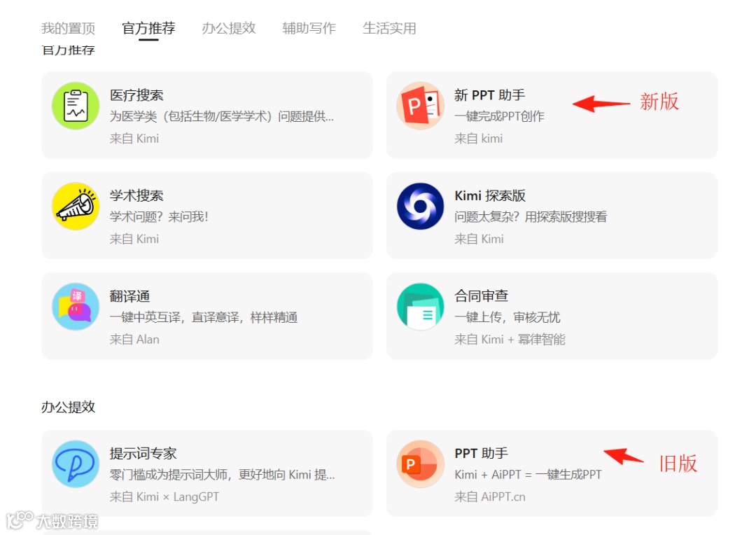Click description 一键完成PPT创作

499,116
